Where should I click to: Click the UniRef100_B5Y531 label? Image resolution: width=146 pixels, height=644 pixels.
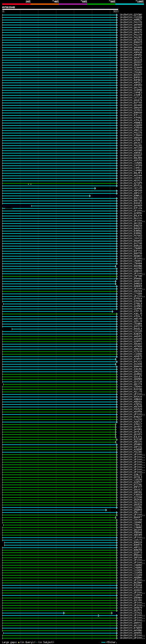tap(131, 186)
